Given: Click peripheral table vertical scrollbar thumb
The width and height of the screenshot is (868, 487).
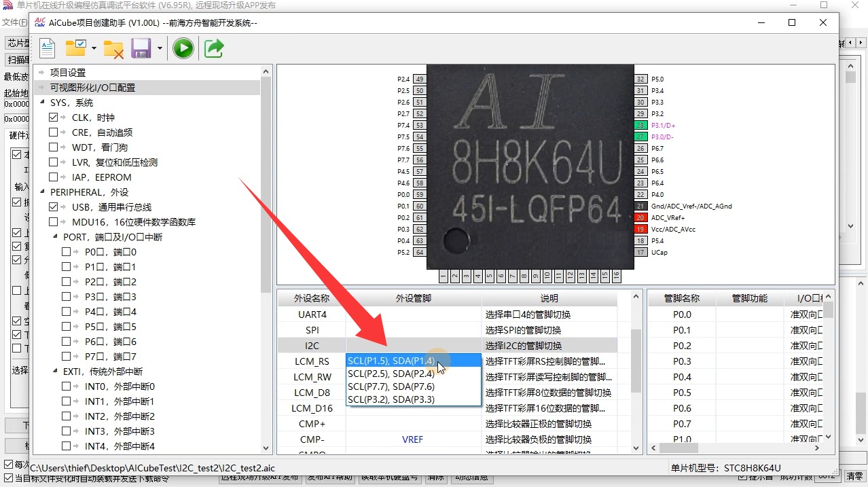Looking at the screenshot, I should point(636,361).
